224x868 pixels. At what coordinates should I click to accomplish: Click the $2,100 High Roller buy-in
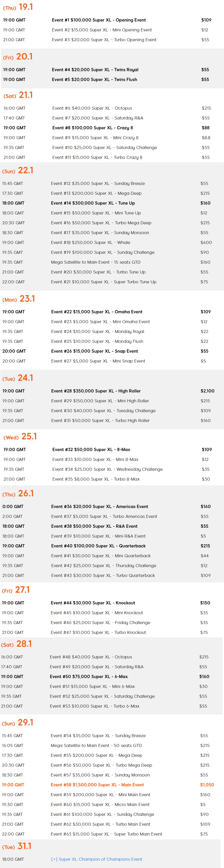[x=207, y=391]
